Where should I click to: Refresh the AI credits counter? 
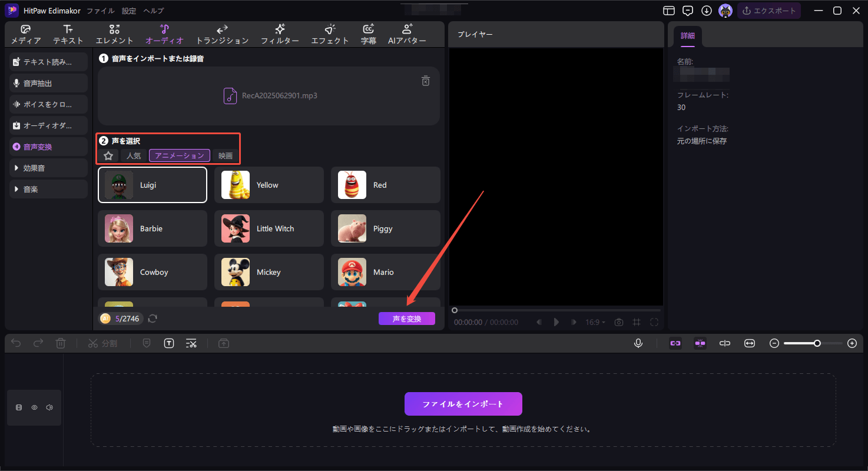(x=153, y=319)
